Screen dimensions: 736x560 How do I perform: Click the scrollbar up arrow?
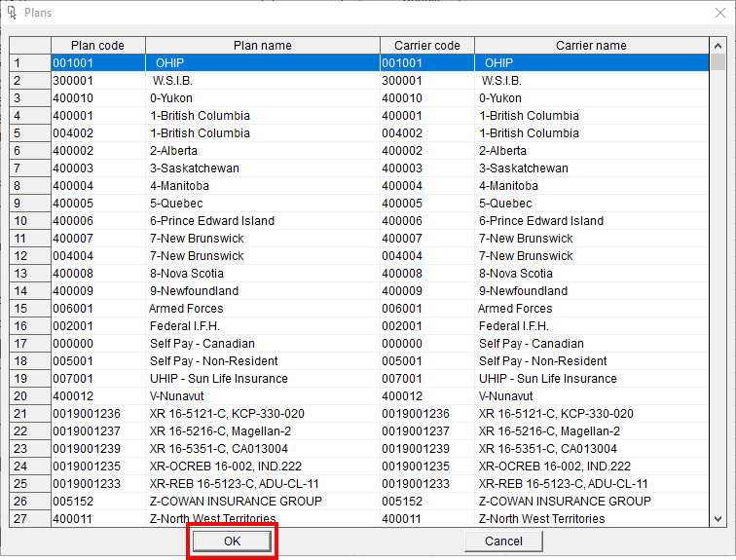(718, 46)
